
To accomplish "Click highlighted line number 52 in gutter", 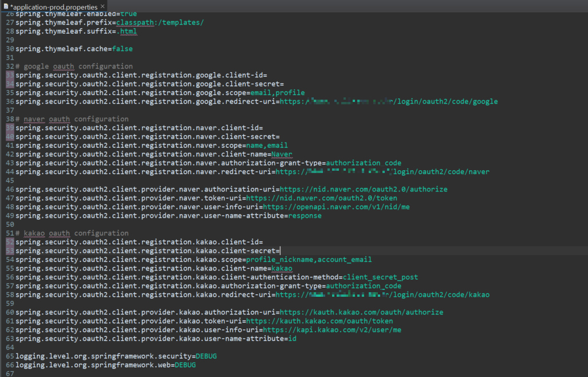I will click(x=10, y=242).
